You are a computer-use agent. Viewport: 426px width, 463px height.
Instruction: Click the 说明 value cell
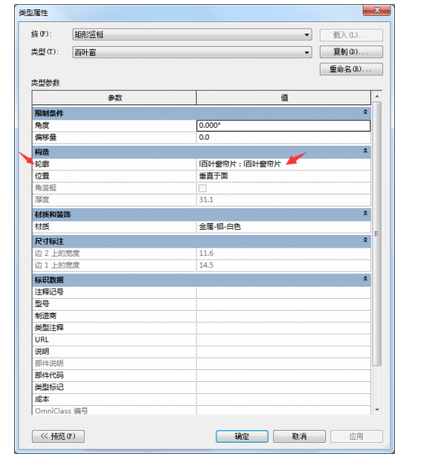click(283, 351)
